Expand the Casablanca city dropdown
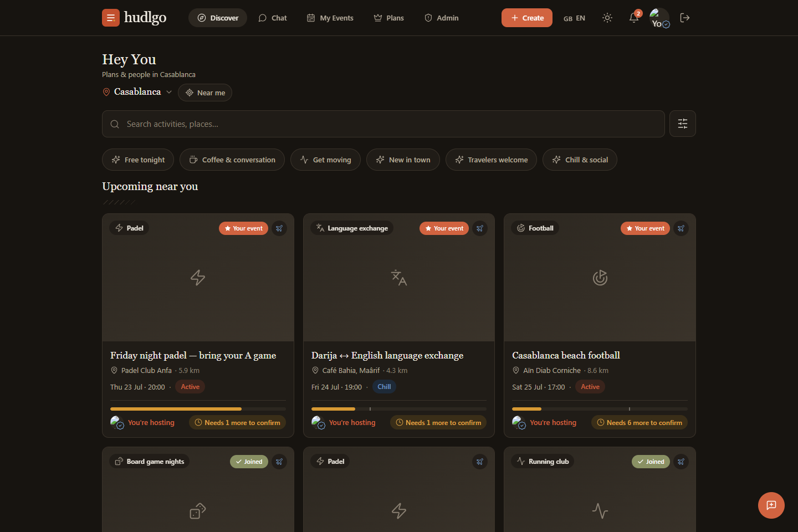Viewport: 798px width, 532px height. (x=137, y=92)
